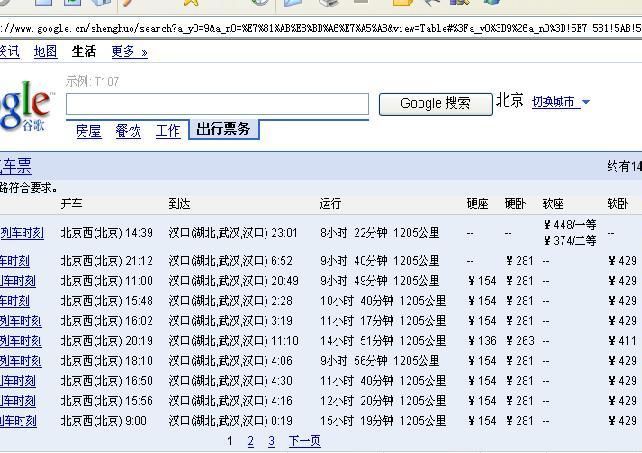The width and height of the screenshot is (642, 453).
Task: Click the 软座 column header
Action: pos(553,203)
